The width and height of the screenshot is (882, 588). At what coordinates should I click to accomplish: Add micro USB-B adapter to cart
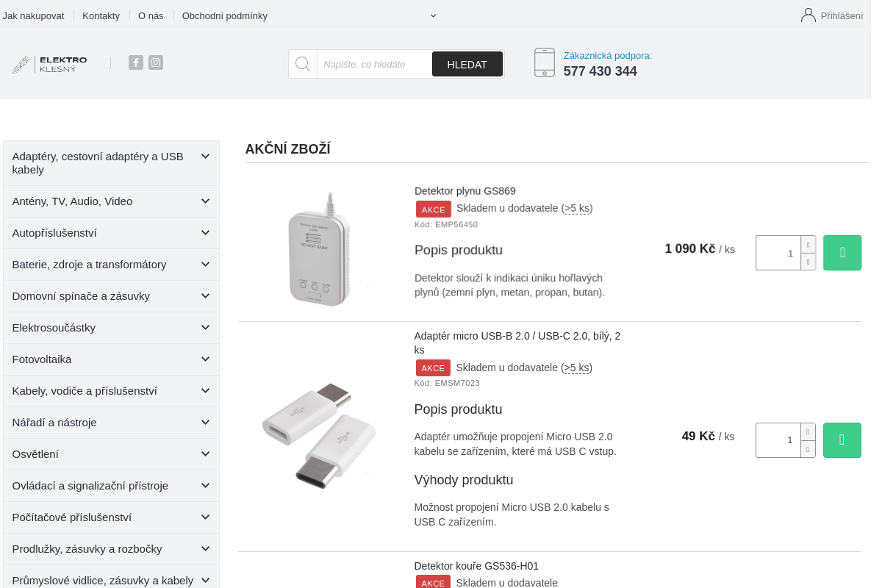pyautogui.click(x=842, y=440)
